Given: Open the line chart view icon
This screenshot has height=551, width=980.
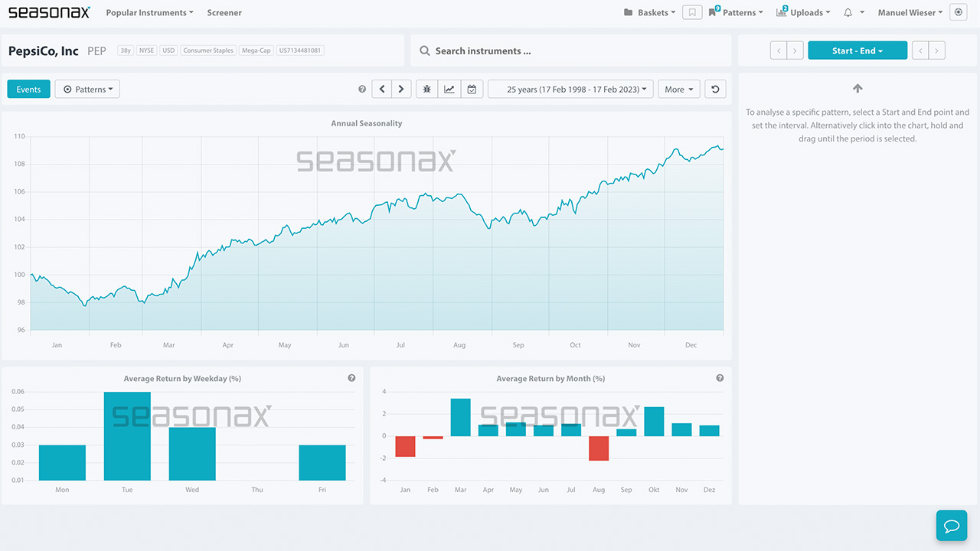Looking at the screenshot, I should pos(449,89).
